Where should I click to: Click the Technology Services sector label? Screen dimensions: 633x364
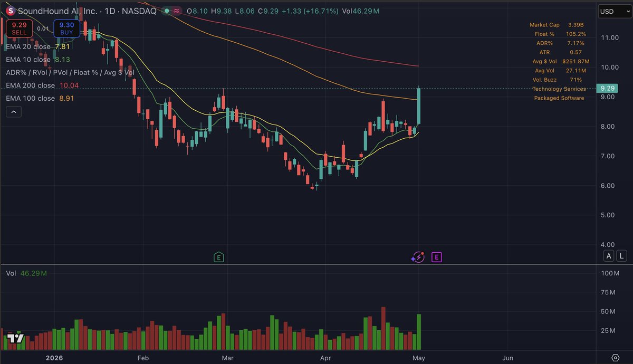pyautogui.click(x=559, y=89)
